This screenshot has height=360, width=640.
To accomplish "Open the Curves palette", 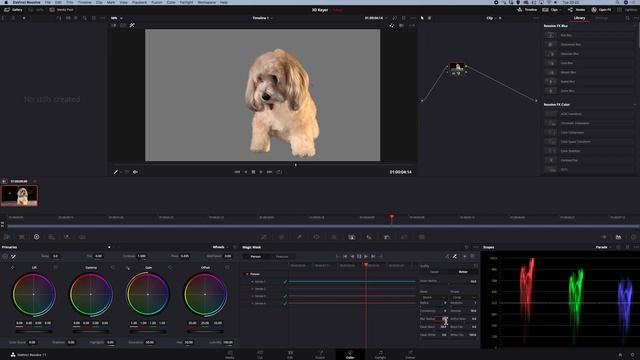I will coord(264,237).
